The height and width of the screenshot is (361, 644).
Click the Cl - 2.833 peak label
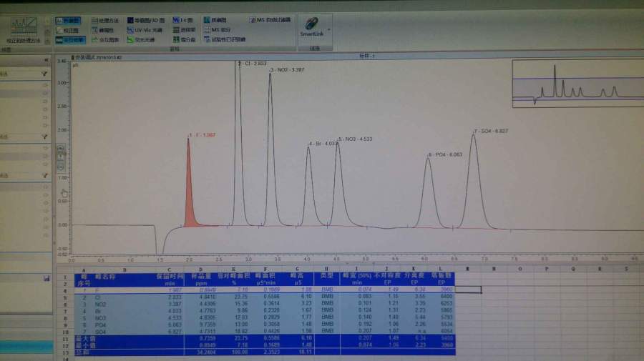click(x=253, y=64)
